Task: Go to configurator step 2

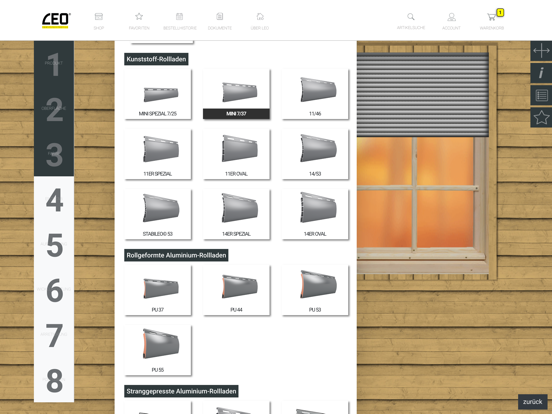Action: tap(54, 109)
